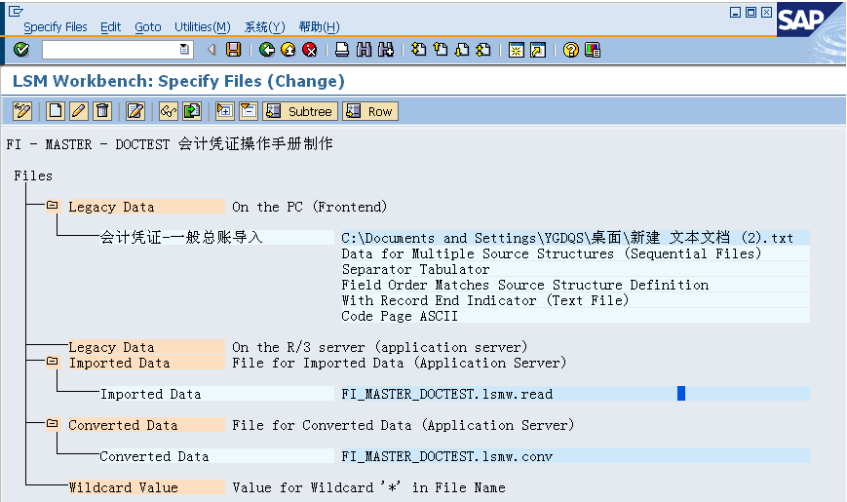Open Customize Local Layout icon
The image size is (847, 502).
(593, 50)
